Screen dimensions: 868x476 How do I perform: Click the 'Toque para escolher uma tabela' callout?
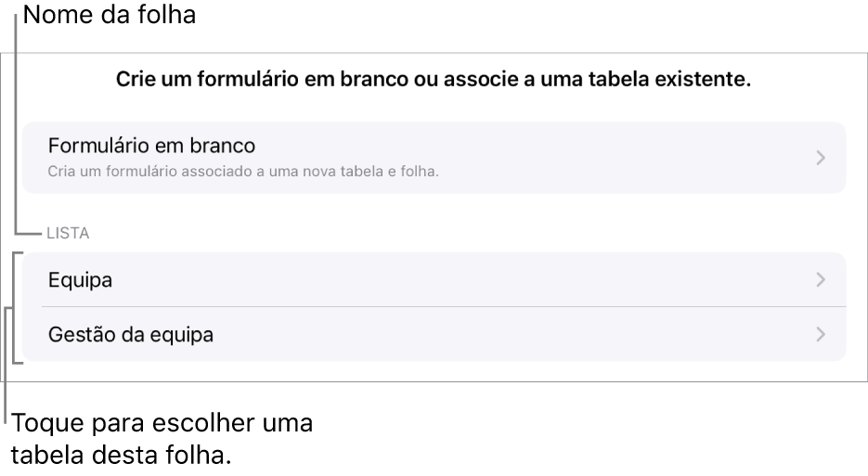point(162,426)
